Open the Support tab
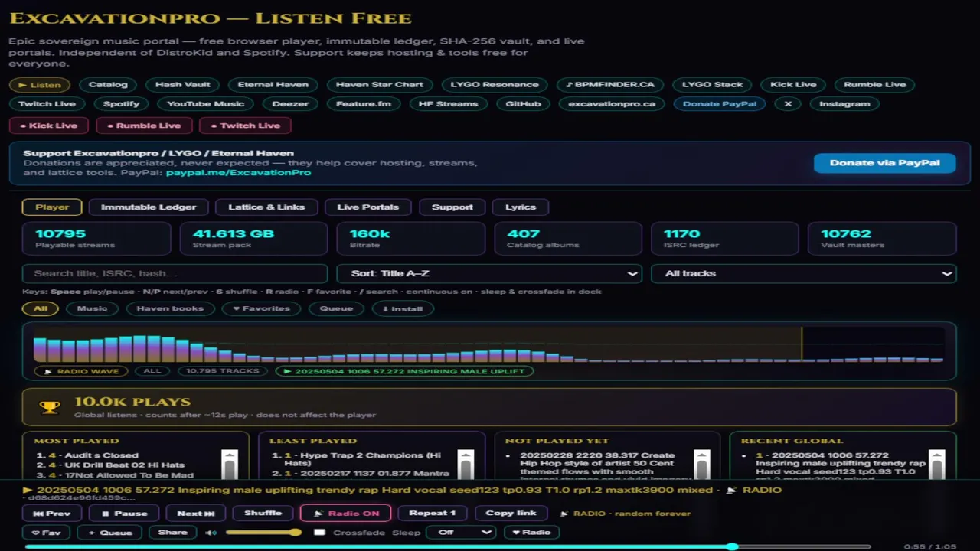The width and height of the screenshot is (980, 551). coord(452,207)
